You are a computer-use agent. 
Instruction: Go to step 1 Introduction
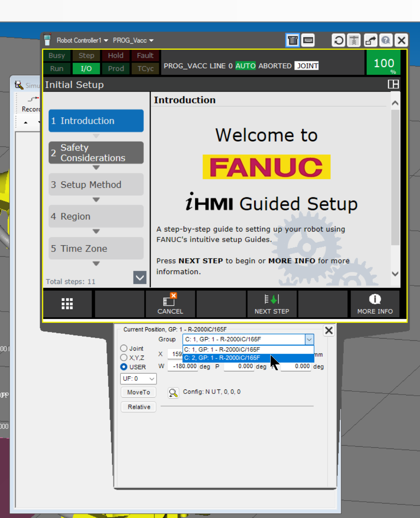pyautogui.click(x=96, y=121)
